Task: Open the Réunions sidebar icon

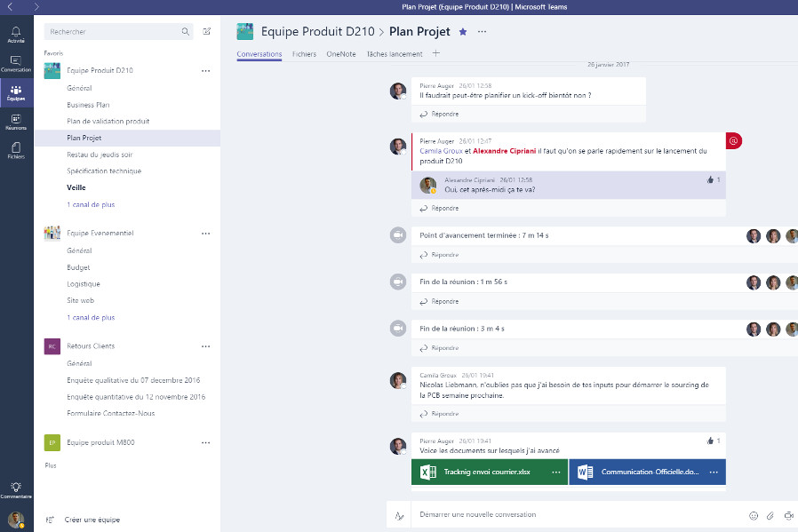Action: 16,122
